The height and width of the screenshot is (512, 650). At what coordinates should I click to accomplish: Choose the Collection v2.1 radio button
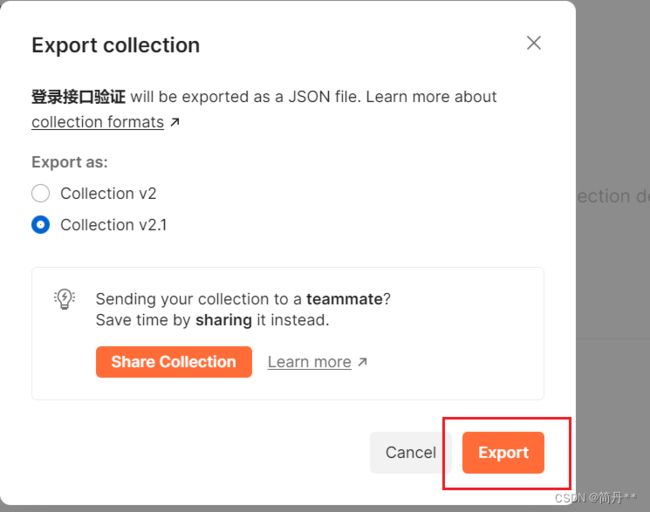coord(41,225)
